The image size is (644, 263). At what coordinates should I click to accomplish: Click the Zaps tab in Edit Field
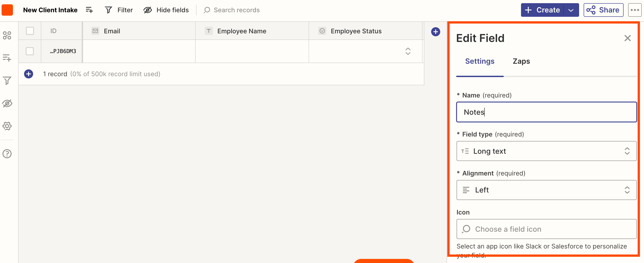pos(521,61)
